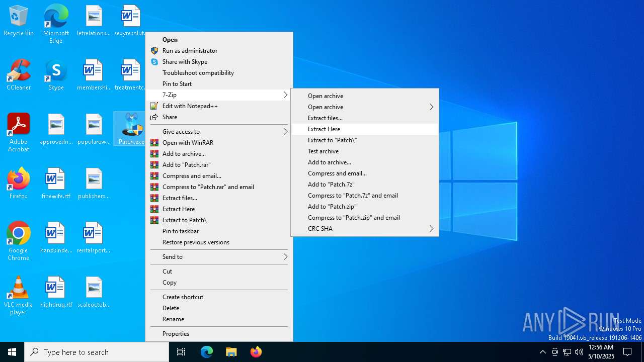Select Share with Skype
This screenshot has height=362, width=644.
(219, 62)
